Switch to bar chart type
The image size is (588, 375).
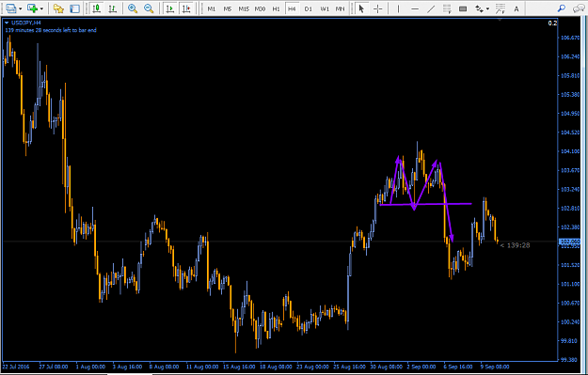tap(112, 8)
